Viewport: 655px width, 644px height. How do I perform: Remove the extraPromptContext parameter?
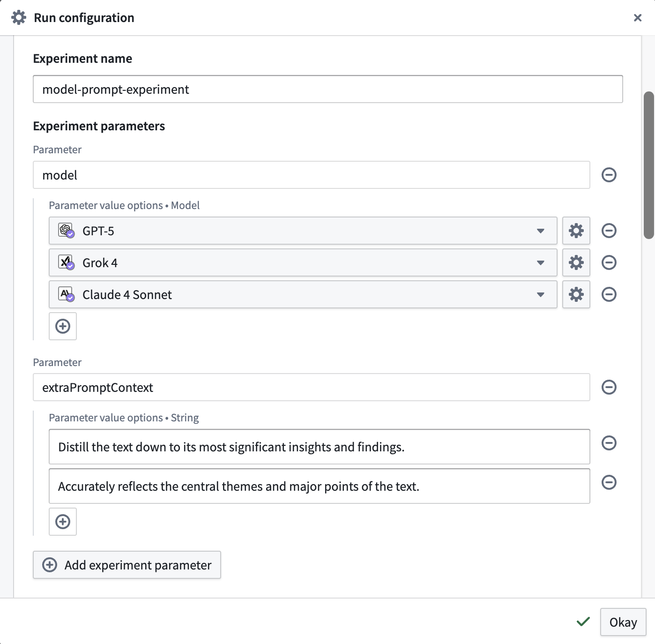click(609, 387)
